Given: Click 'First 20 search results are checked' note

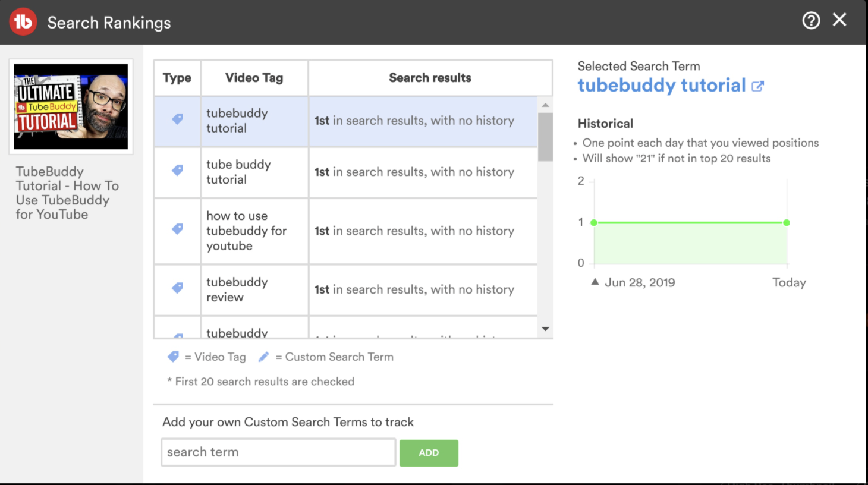Looking at the screenshot, I should tap(261, 382).
